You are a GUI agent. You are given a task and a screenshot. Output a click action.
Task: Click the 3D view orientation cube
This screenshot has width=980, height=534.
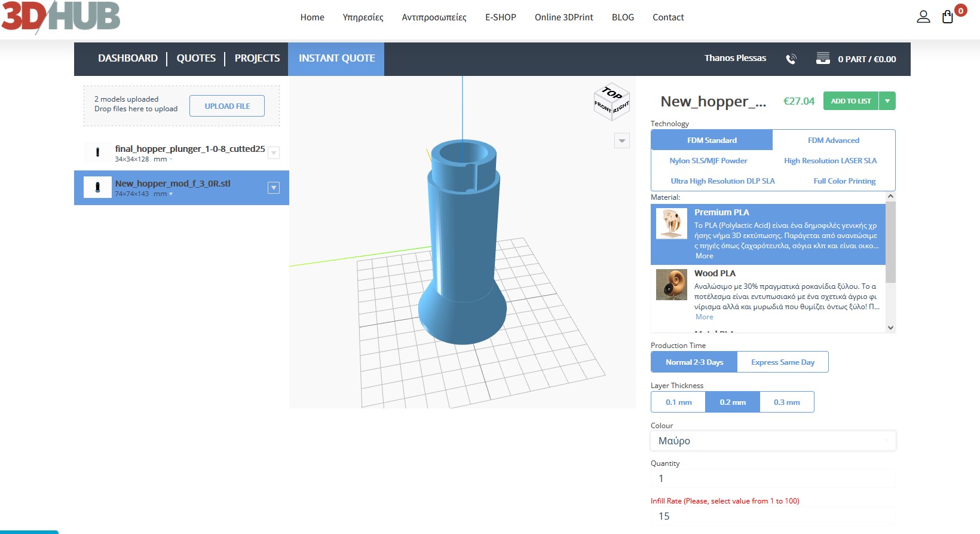[611, 102]
